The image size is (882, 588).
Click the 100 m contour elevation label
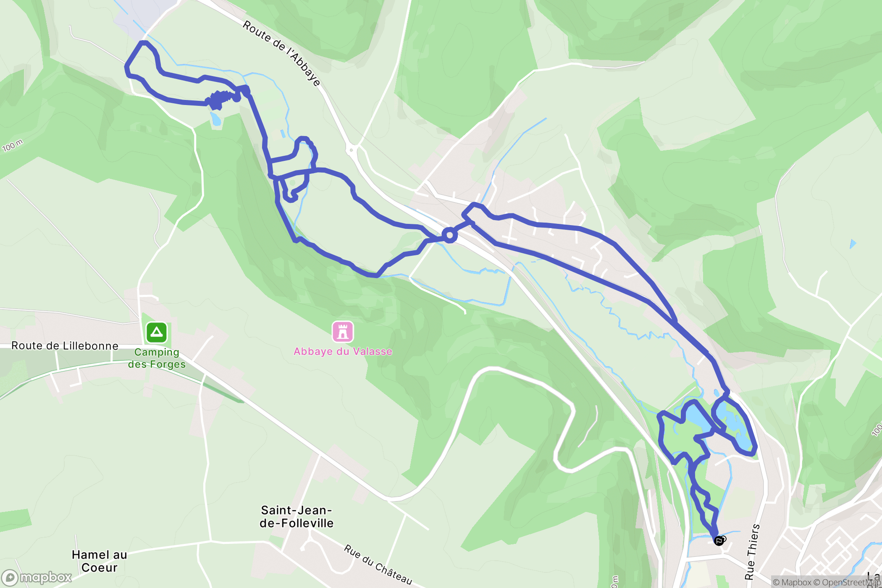12,145
